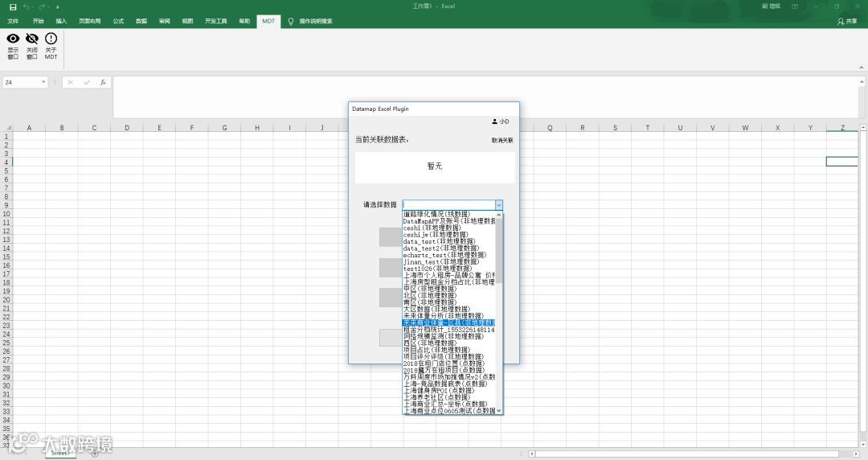Click 取消关联 link in the plugin dialog
The image size is (868, 460).
pyautogui.click(x=502, y=140)
